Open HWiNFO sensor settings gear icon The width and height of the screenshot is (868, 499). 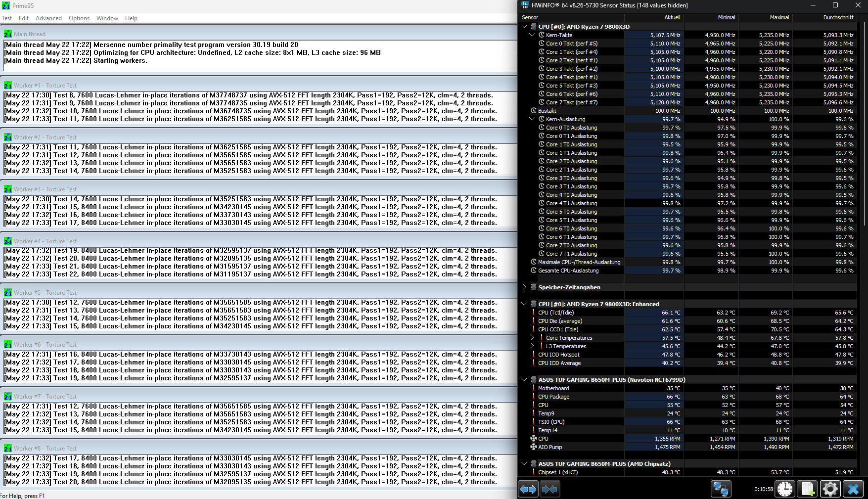coord(830,489)
